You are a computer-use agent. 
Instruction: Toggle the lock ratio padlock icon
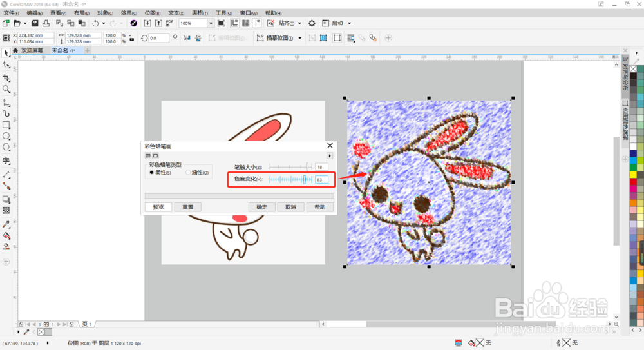[131, 38]
